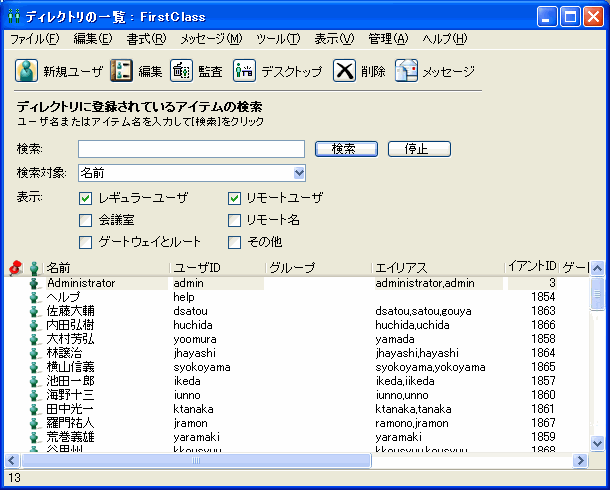Toggle the リモートユーザ checkbox
The width and height of the screenshot is (610, 490).
(235, 198)
